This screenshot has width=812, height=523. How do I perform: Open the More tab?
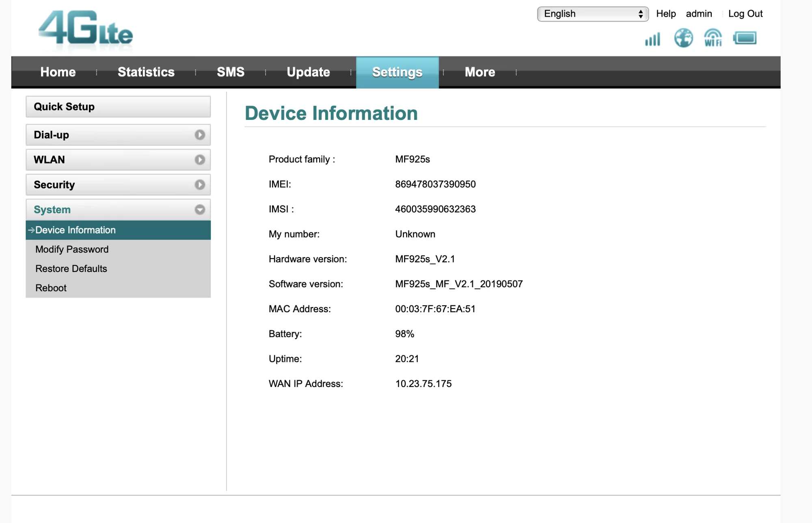(480, 72)
